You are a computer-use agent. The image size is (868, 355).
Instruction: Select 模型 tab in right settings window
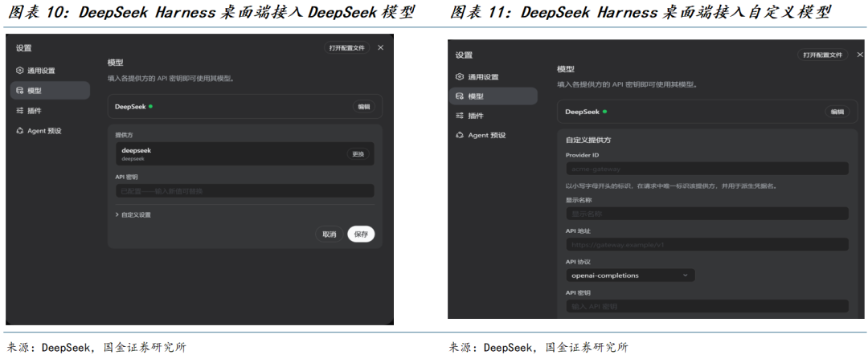click(x=493, y=96)
